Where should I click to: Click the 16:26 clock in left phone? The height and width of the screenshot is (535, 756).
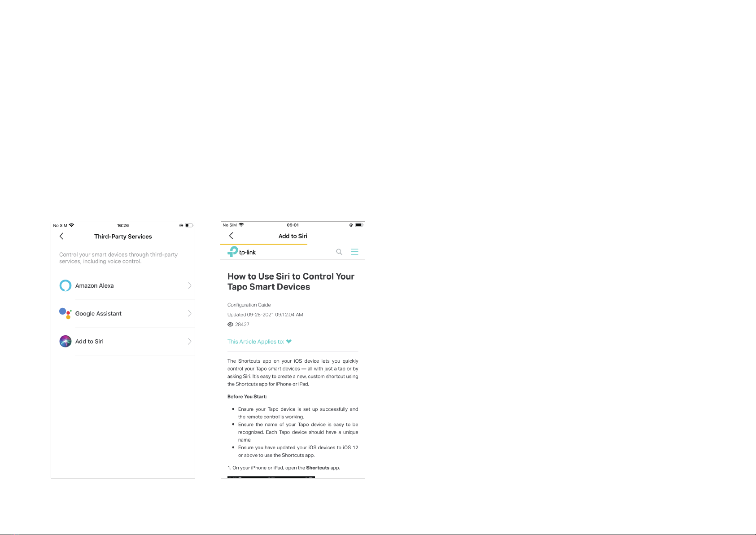(x=123, y=225)
